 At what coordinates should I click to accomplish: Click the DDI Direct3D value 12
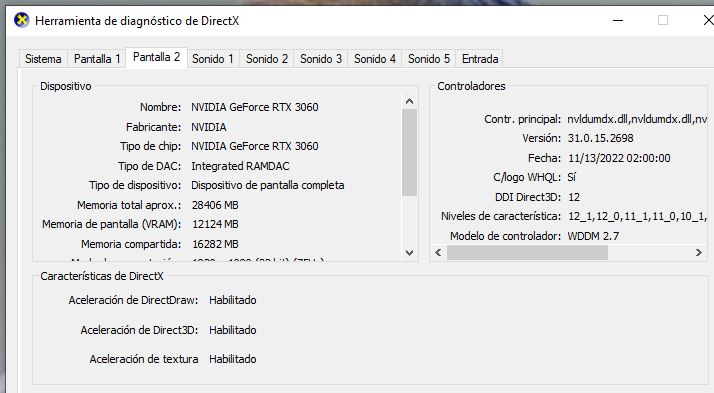[574, 197]
